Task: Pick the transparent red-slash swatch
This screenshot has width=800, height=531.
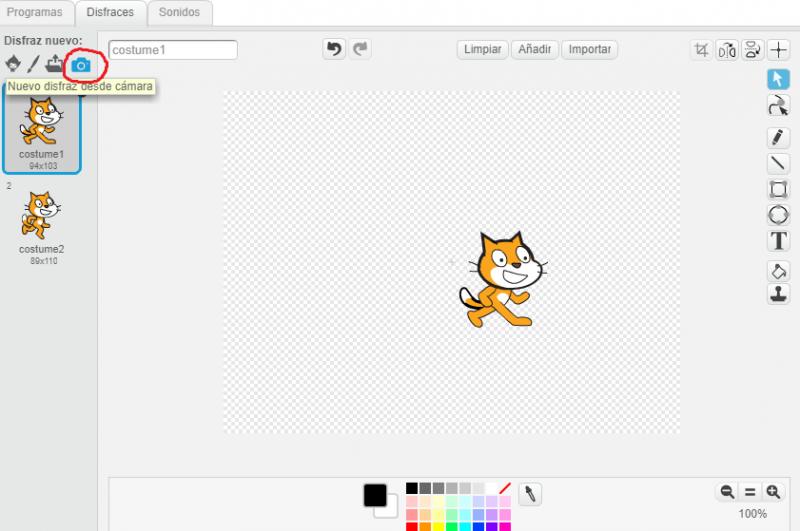Action: point(505,488)
